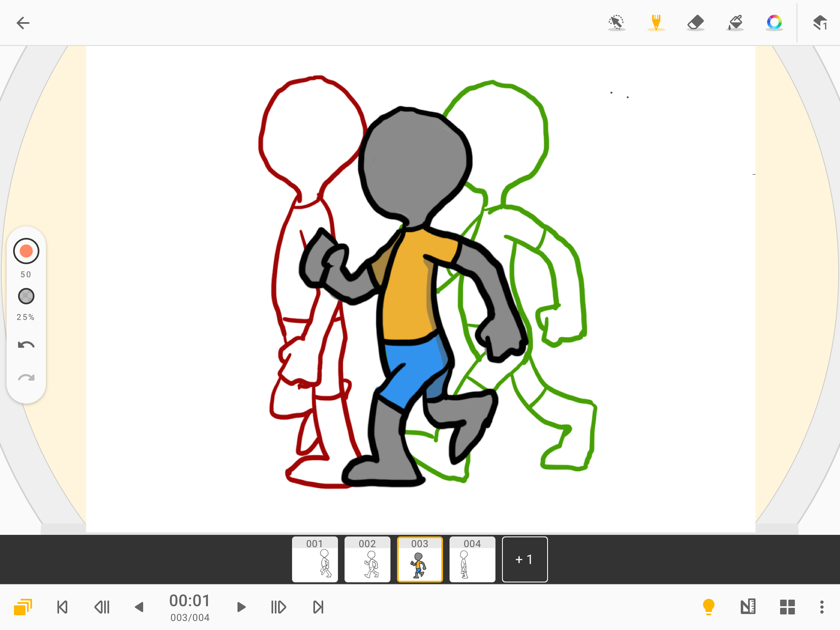The height and width of the screenshot is (630, 840).
Task: Open frame 004 thumbnail
Action: tap(472, 559)
